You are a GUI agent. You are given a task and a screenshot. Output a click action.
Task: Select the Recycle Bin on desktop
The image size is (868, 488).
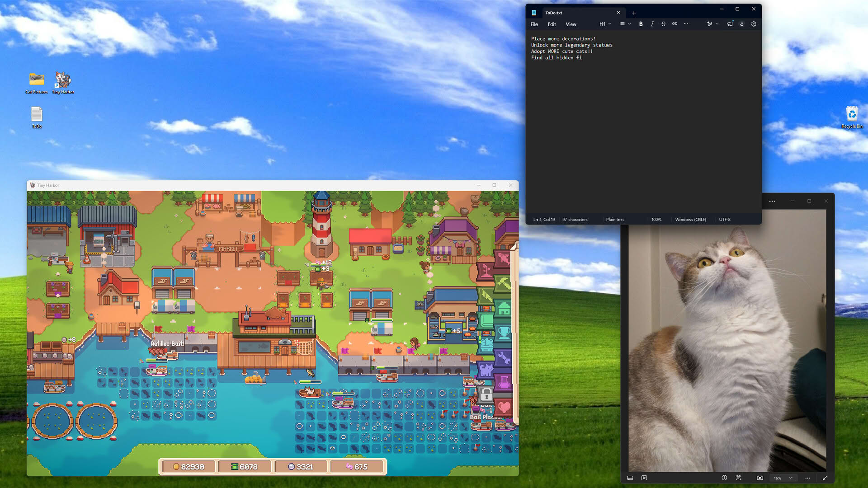(x=852, y=117)
